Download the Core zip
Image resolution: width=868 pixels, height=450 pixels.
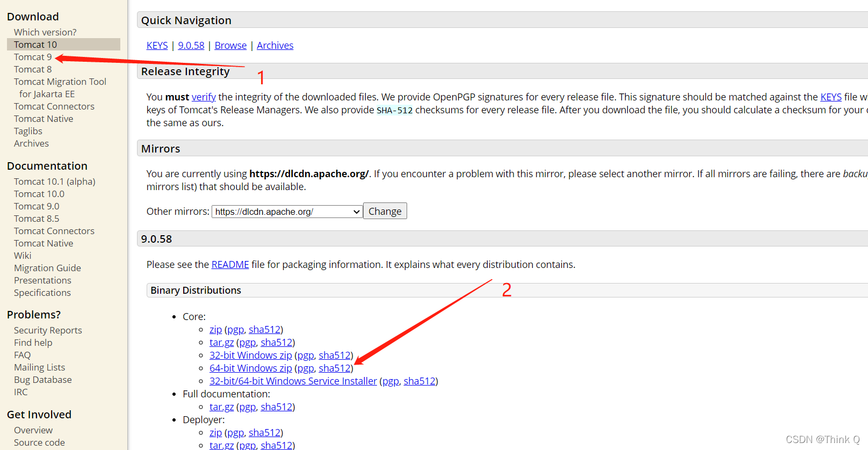(215, 330)
